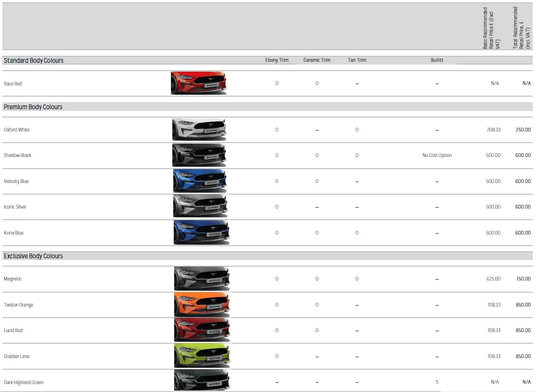
Task: Click the 850.00 total for Grabber Lime
Action: 523,356
